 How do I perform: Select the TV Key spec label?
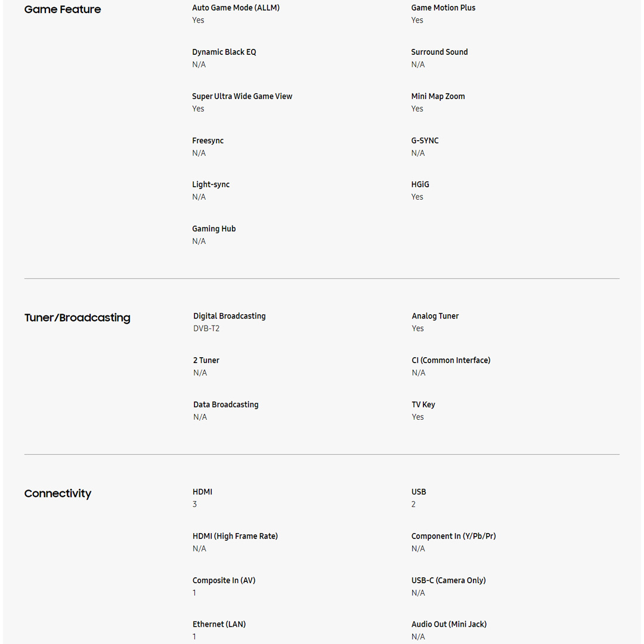click(x=423, y=404)
